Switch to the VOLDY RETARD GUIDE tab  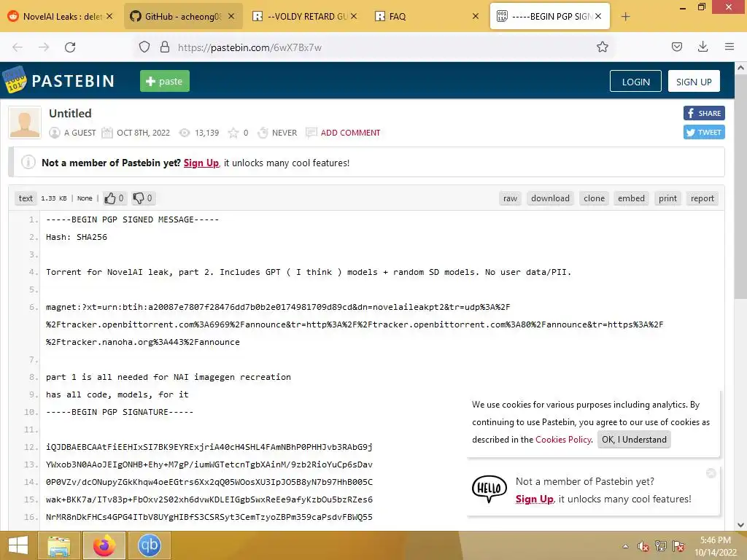click(306, 16)
